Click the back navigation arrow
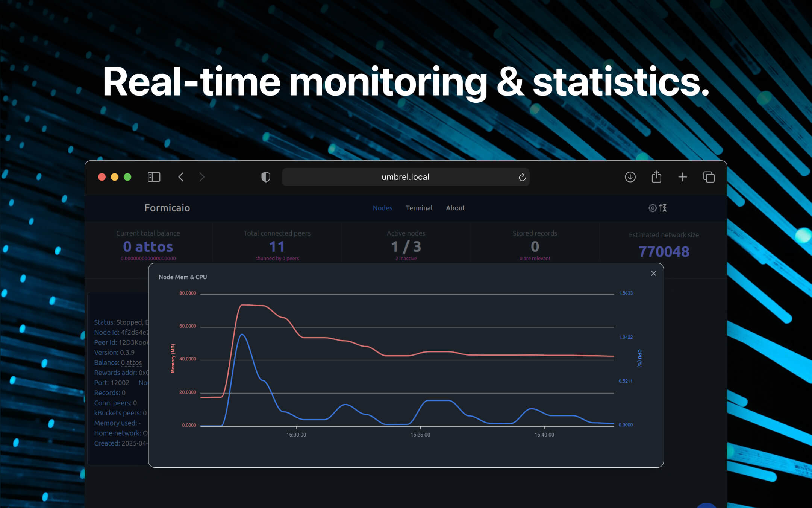This screenshot has width=812, height=508. coord(181,177)
